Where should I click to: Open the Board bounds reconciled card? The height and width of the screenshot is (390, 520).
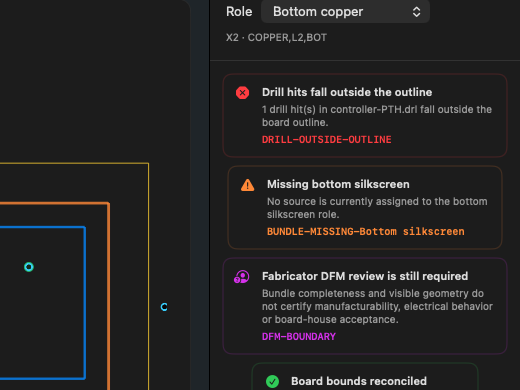365,377
